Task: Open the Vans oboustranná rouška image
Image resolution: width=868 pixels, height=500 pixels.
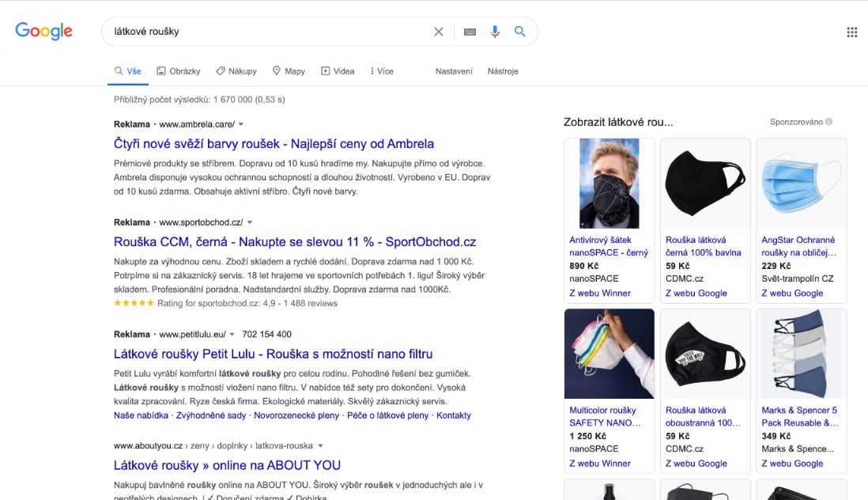Action: tap(705, 354)
